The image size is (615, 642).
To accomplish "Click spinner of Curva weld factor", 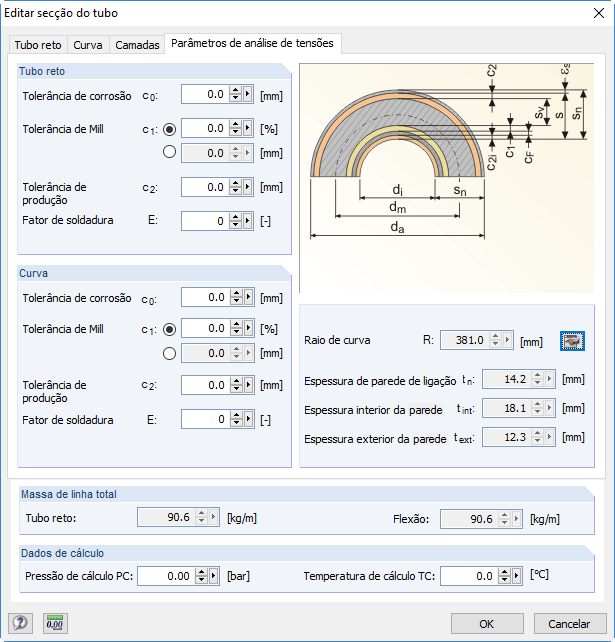I will tap(236, 419).
